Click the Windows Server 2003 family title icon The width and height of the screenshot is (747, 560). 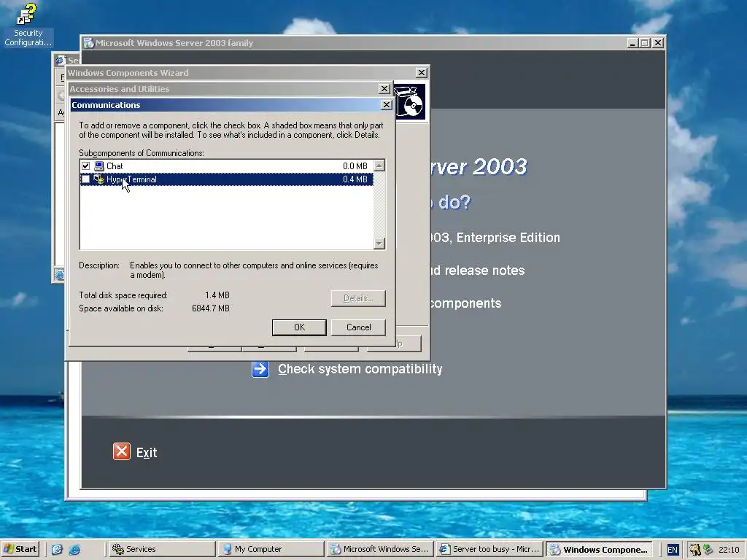coord(88,43)
